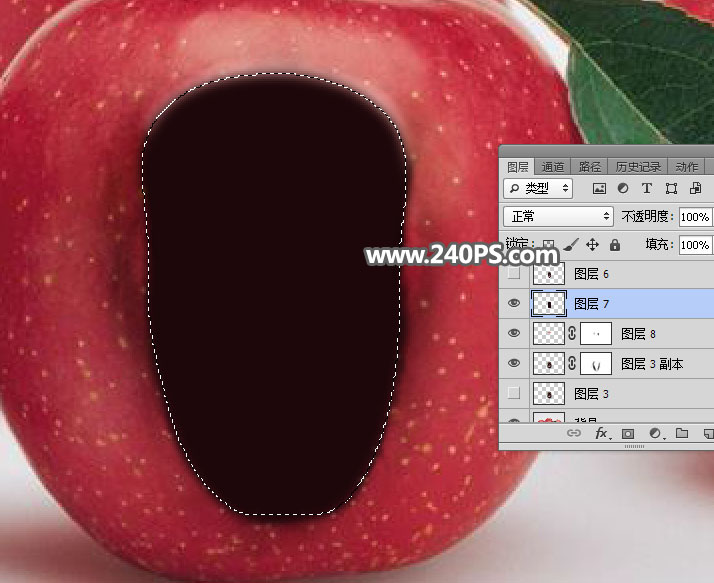
Task: Open the 正常 blend mode dropdown
Action: (x=558, y=216)
